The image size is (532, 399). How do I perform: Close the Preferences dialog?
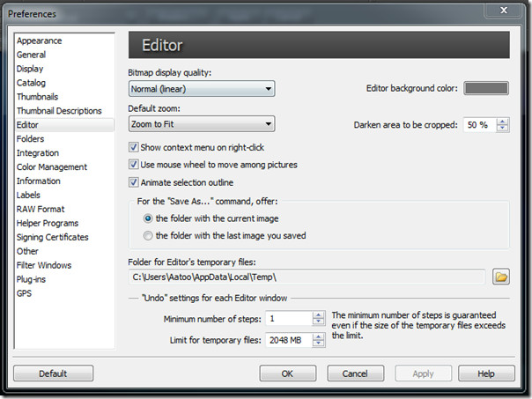tap(504, 11)
